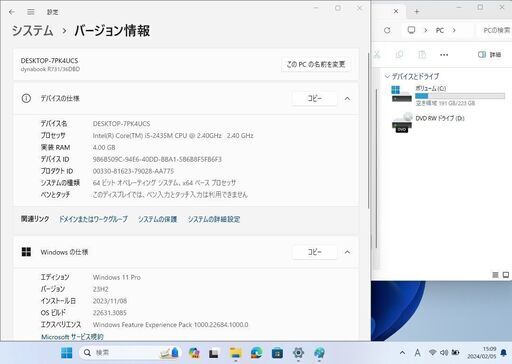Expand the chevron before PC in address bar
Screen dimensions: 512x364
425,30
